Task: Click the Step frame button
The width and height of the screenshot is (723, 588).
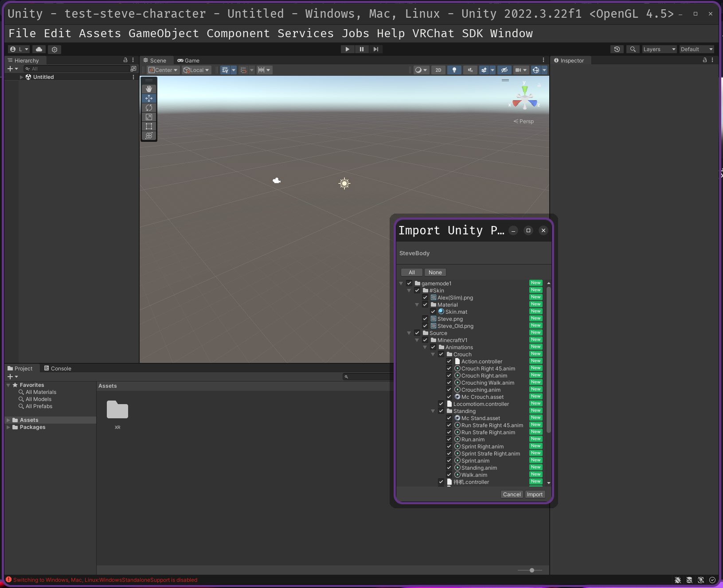Action: [x=376, y=49]
